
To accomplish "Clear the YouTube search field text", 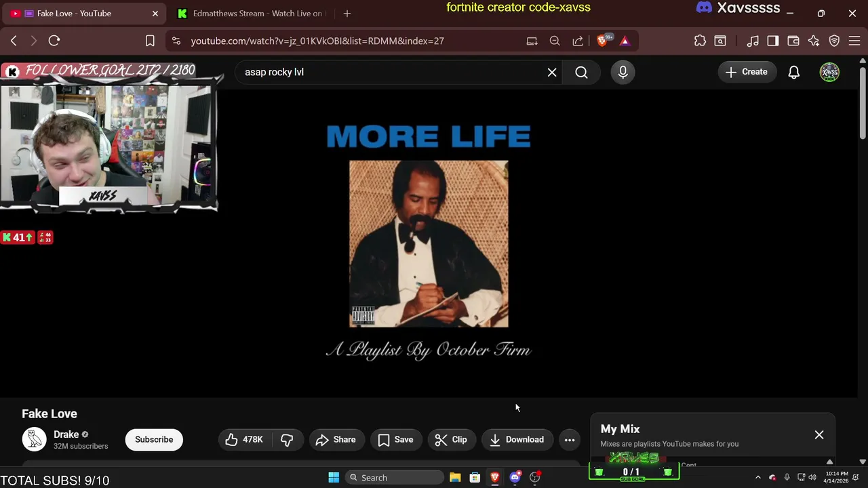I will pyautogui.click(x=552, y=72).
